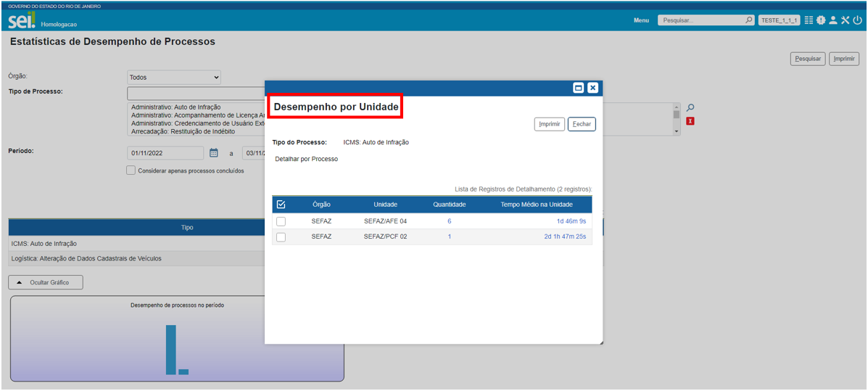Click Fechar button in the dialog
Screen dimensions: 868x391
(x=582, y=124)
